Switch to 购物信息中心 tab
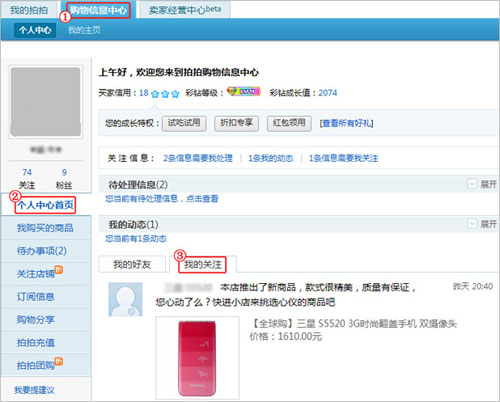The width and height of the screenshot is (500, 402). pos(98,10)
